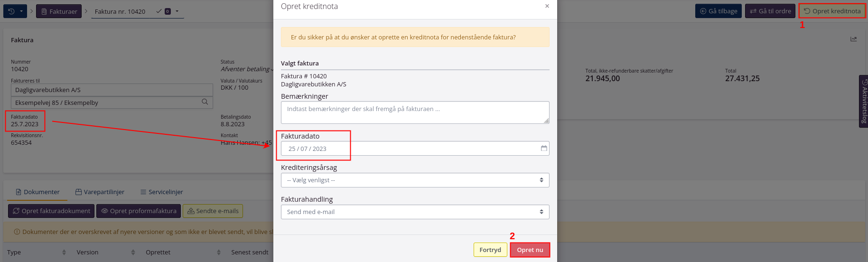
Task: Click the Opret nu button
Action: [x=530, y=250]
